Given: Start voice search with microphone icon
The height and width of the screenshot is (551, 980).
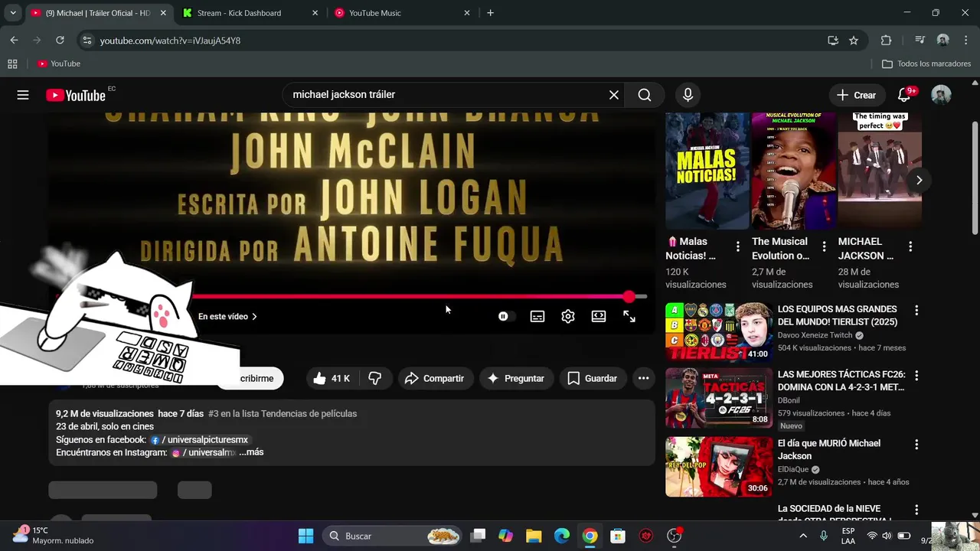Looking at the screenshot, I should coord(688,95).
